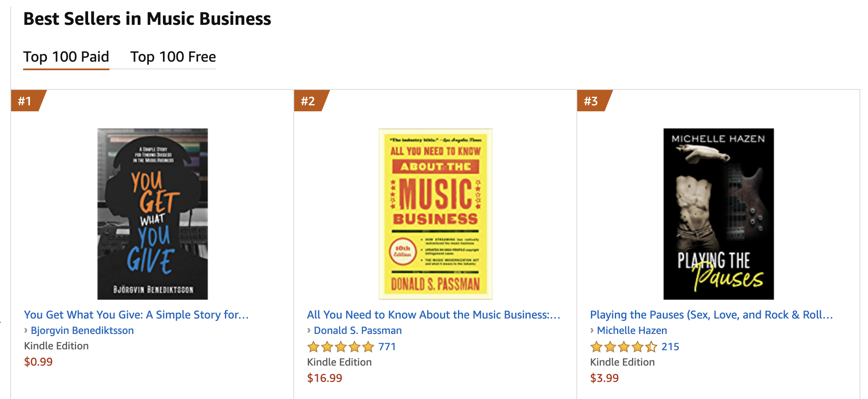
Task: Click the Playing the Pauses book cover
Action: click(x=718, y=214)
